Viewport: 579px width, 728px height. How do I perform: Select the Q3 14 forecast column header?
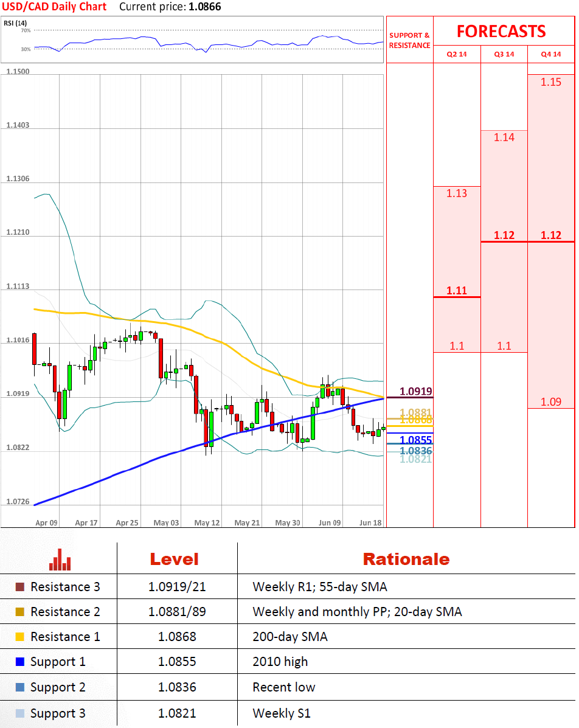(x=504, y=54)
